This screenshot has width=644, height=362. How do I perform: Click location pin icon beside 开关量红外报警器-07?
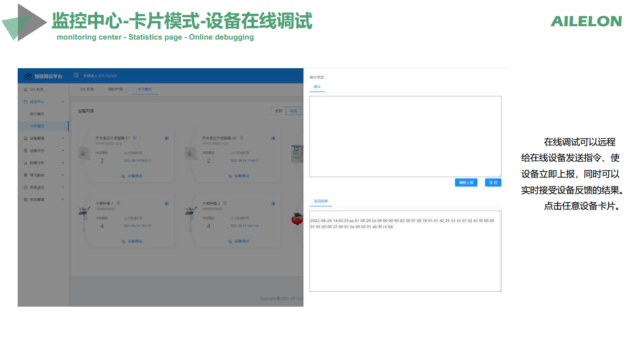click(x=135, y=138)
